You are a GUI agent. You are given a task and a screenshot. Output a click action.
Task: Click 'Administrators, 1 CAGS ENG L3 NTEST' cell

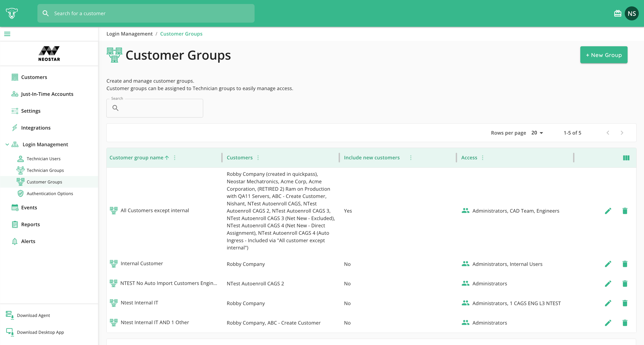516,303
